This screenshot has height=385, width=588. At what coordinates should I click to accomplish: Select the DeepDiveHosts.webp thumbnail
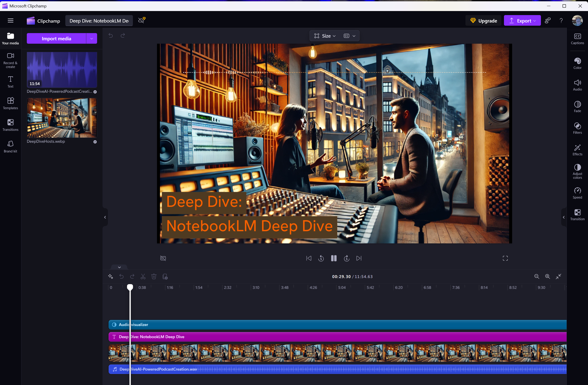pos(62,118)
